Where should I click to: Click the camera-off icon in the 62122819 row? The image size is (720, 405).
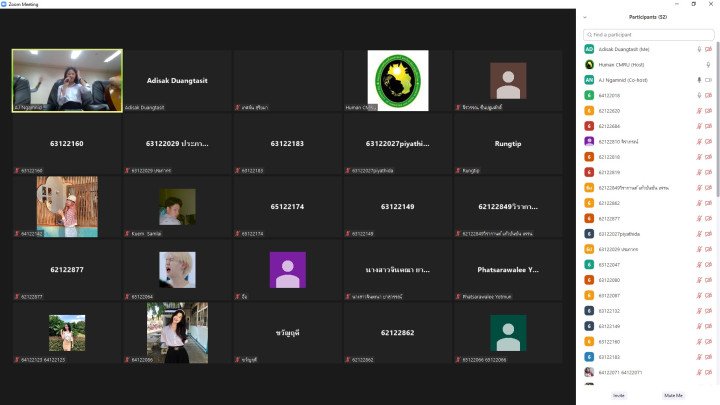(709, 172)
